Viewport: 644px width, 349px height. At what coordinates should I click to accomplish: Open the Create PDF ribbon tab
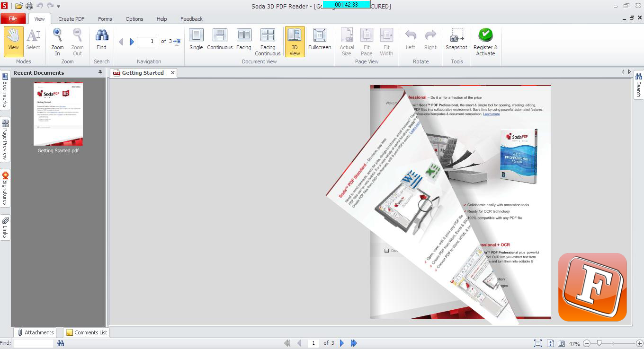72,19
